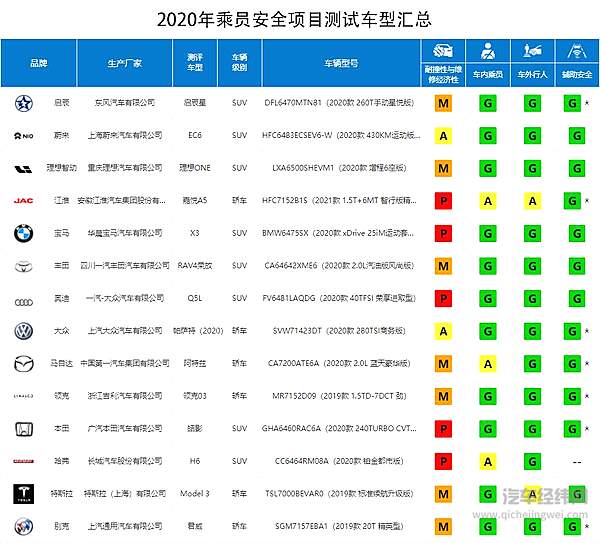Click the model name '理想ONE'
The height and width of the screenshot is (543, 600).
(195, 168)
